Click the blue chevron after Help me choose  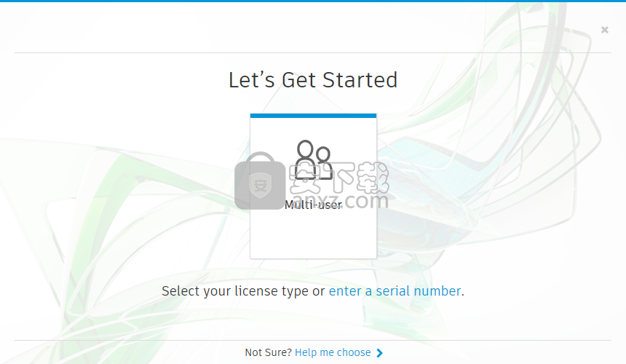tap(379, 353)
